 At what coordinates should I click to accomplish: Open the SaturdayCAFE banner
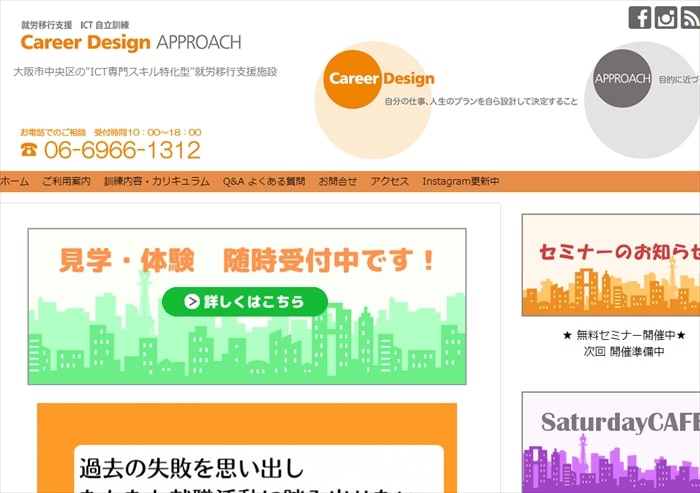coord(610,440)
